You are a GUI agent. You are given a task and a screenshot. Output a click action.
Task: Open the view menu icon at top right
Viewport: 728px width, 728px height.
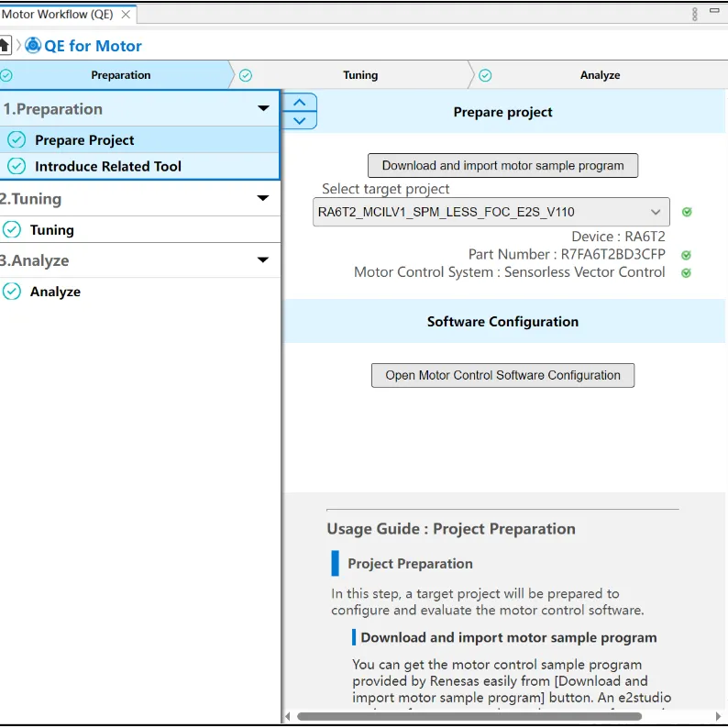pyautogui.click(x=694, y=14)
